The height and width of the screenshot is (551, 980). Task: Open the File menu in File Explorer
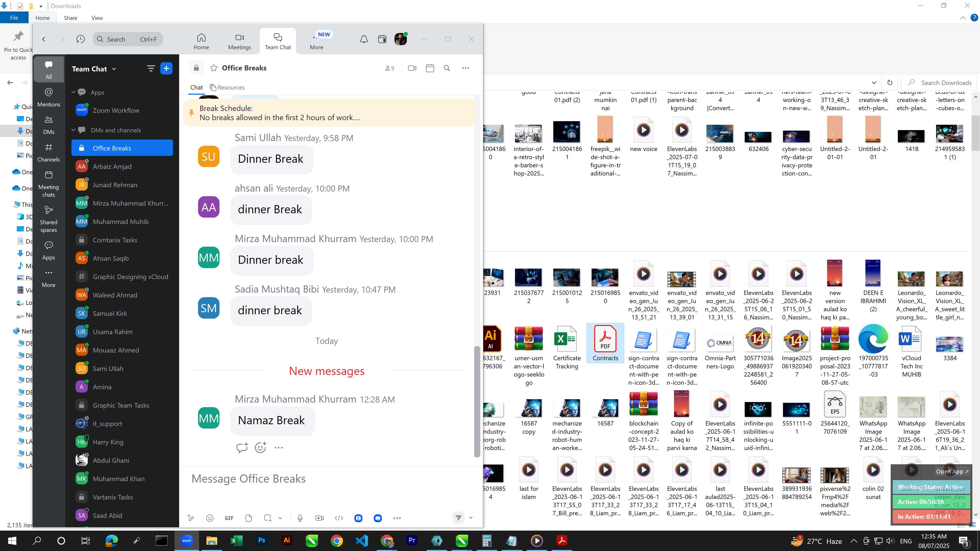(14, 18)
